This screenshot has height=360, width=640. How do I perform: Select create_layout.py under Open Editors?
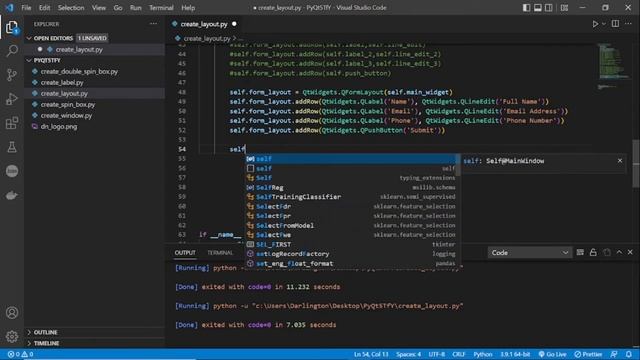(79, 49)
